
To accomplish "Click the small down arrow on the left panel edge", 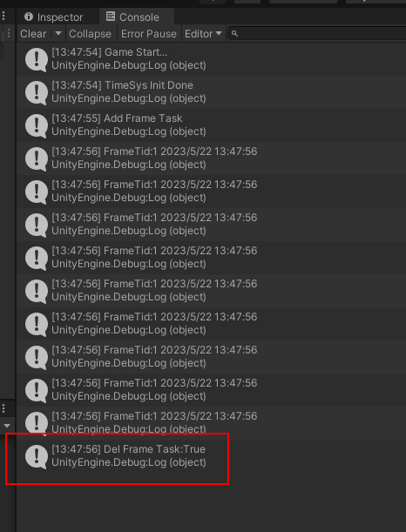I will click(7, 426).
